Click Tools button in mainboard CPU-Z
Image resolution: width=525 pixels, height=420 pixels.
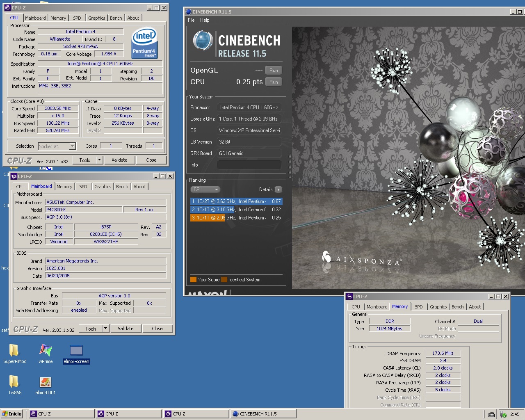pyautogui.click(x=91, y=329)
